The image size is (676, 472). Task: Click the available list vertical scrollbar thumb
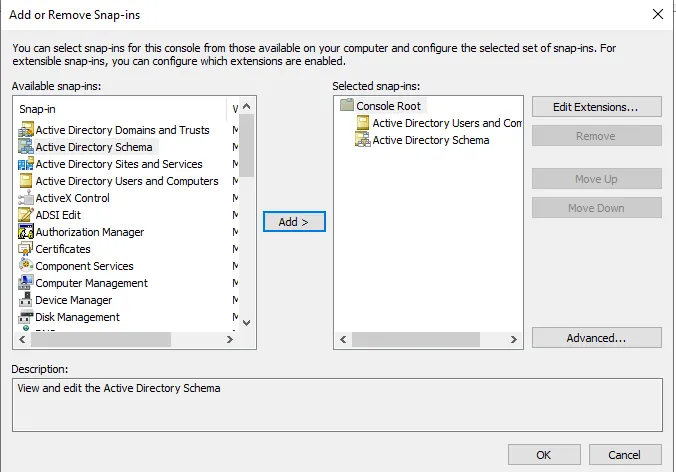[x=247, y=145]
